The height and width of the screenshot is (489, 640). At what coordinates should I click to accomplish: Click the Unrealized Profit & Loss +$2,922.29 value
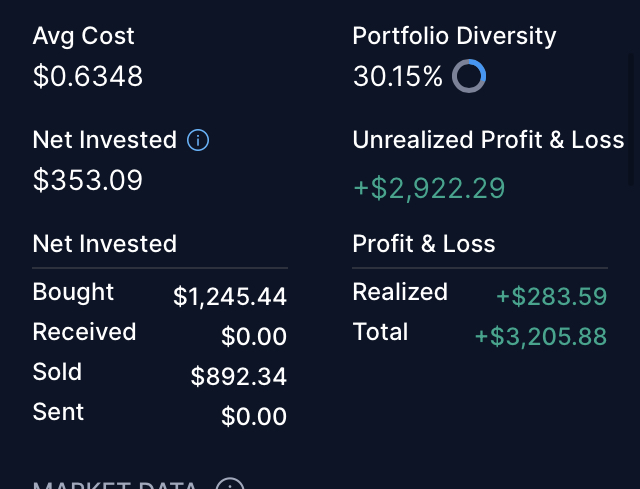pyautogui.click(x=429, y=188)
